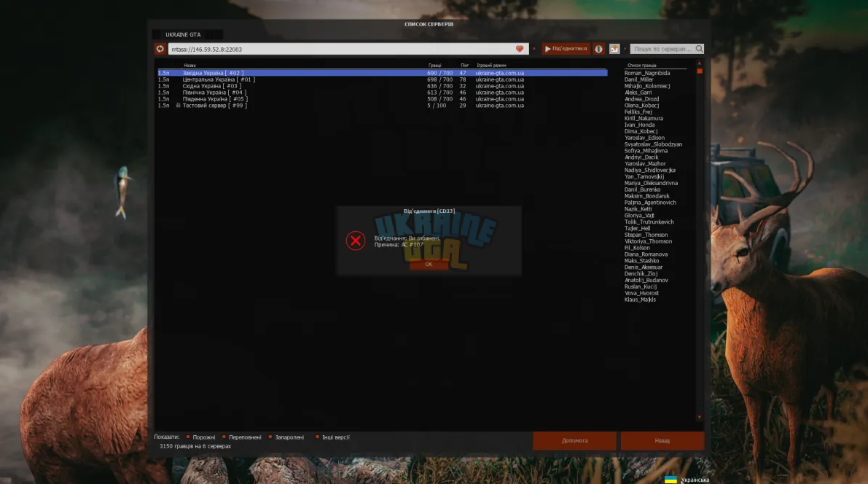Toggle the Порожні filter checkbox
This screenshot has height=484, width=868.
point(188,437)
